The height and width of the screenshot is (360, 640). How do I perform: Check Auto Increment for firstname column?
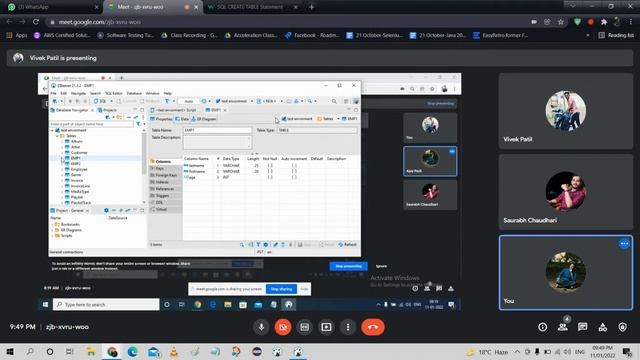tap(294, 171)
